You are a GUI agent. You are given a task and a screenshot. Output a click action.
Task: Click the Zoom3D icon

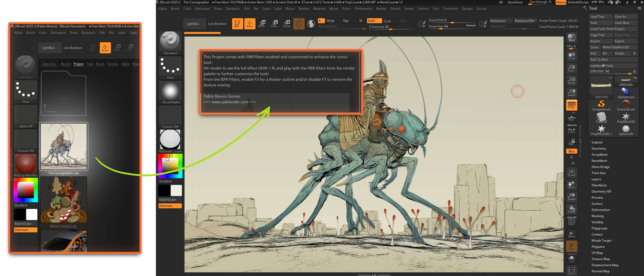point(571,197)
